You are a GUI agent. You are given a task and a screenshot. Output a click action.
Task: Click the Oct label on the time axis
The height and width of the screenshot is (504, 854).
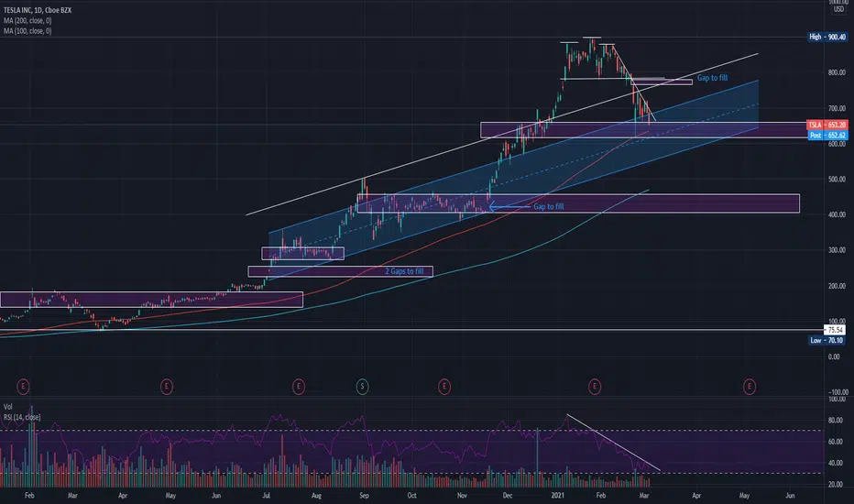coord(411,495)
